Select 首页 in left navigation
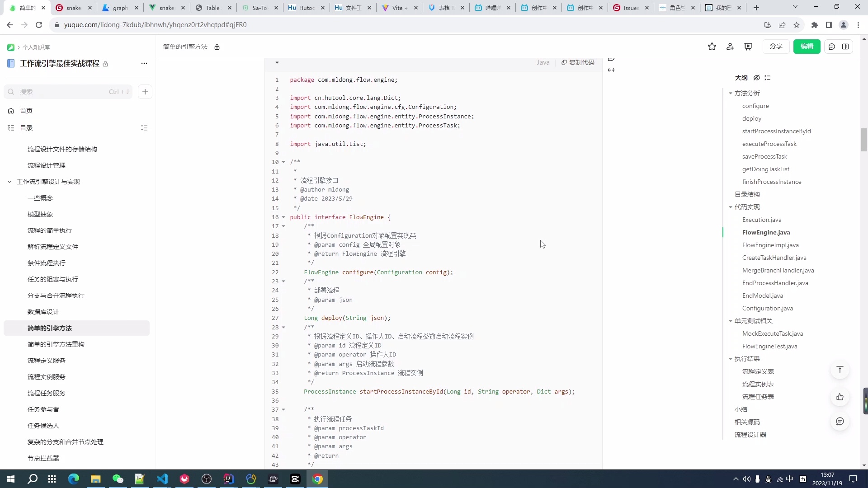The width and height of the screenshot is (868, 488). (26, 111)
